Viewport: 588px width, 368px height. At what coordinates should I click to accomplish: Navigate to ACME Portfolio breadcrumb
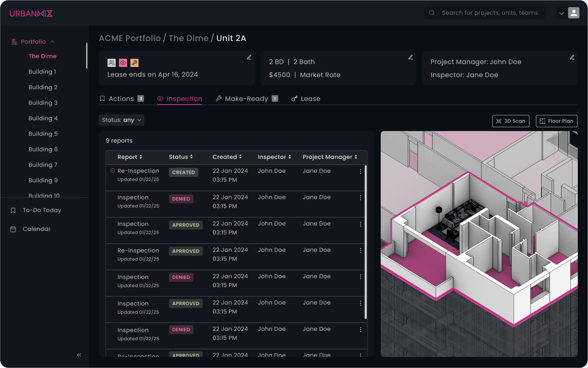[130, 38]
